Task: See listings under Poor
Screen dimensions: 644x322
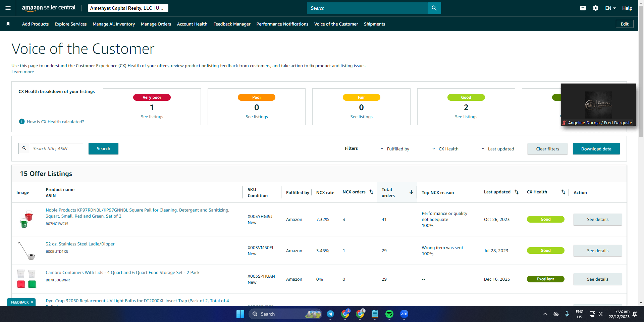Action: [x=257, y=117]
